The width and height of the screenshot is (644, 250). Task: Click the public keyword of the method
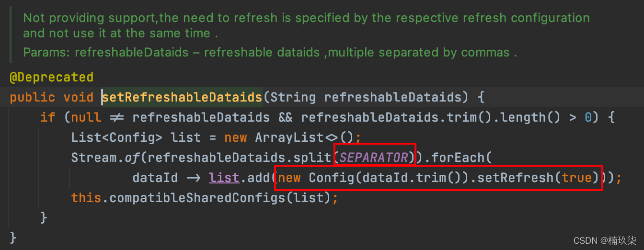pos(32,97)
